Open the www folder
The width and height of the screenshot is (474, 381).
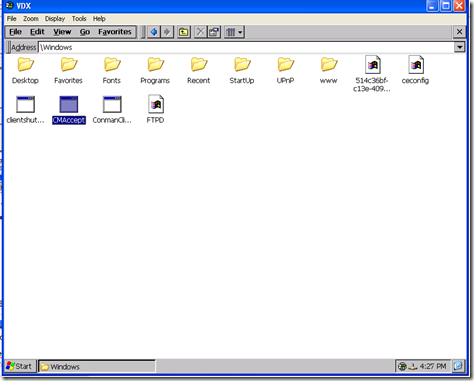pyautogui.click(x=329, y=70)
